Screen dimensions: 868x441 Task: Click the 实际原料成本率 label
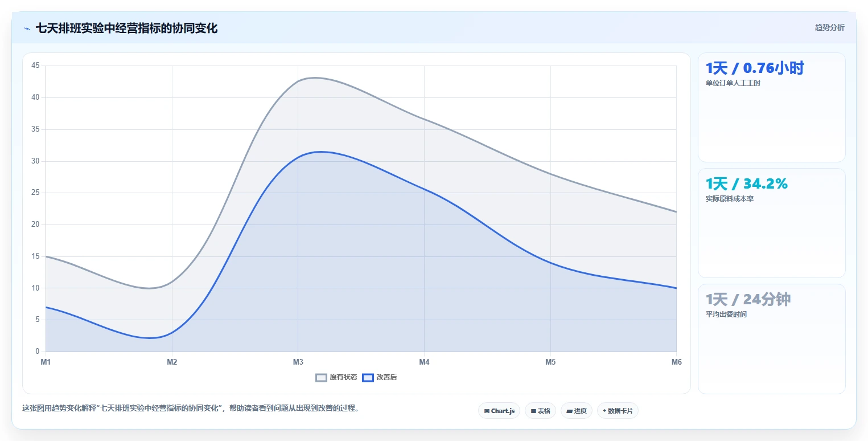point(730,199)
